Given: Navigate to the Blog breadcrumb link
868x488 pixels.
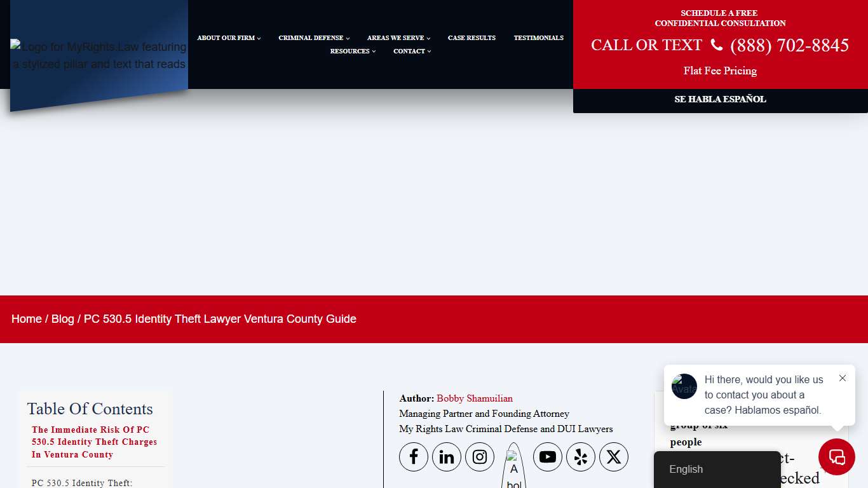Looking at the screenshot, I should coord(62,318).
